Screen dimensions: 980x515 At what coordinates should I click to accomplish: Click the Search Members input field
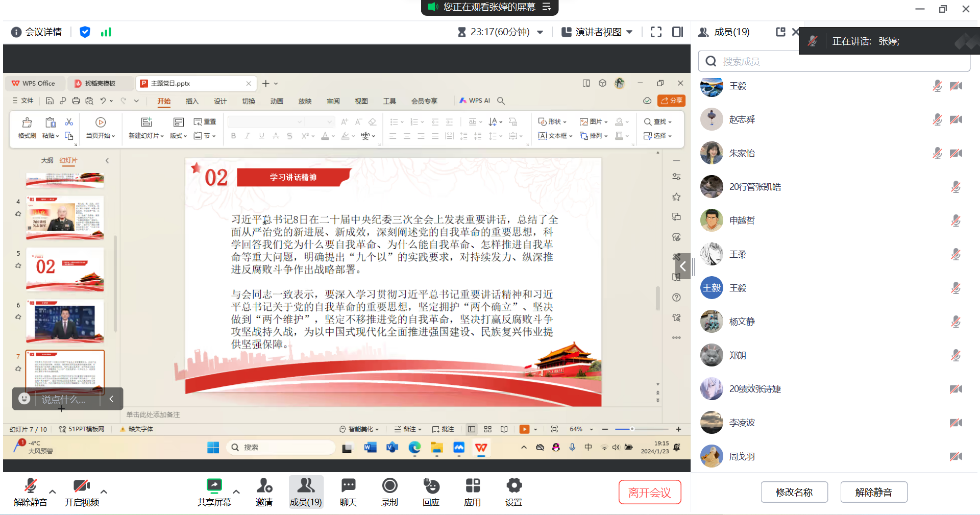coord(837,62)
